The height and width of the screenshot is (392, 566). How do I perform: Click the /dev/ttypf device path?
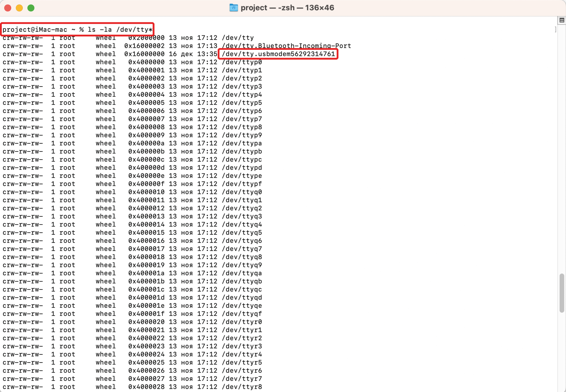point(242,184)
